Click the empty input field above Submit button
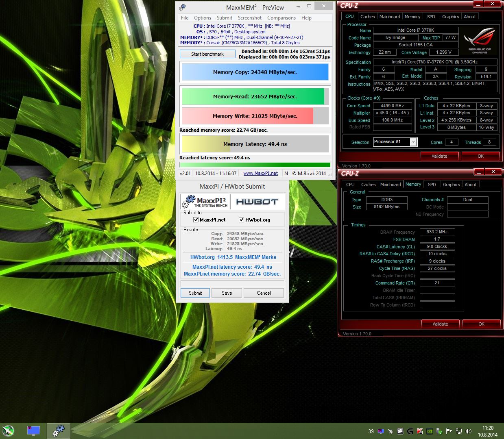This screenshot has height=439, width=504. point(232,283)
